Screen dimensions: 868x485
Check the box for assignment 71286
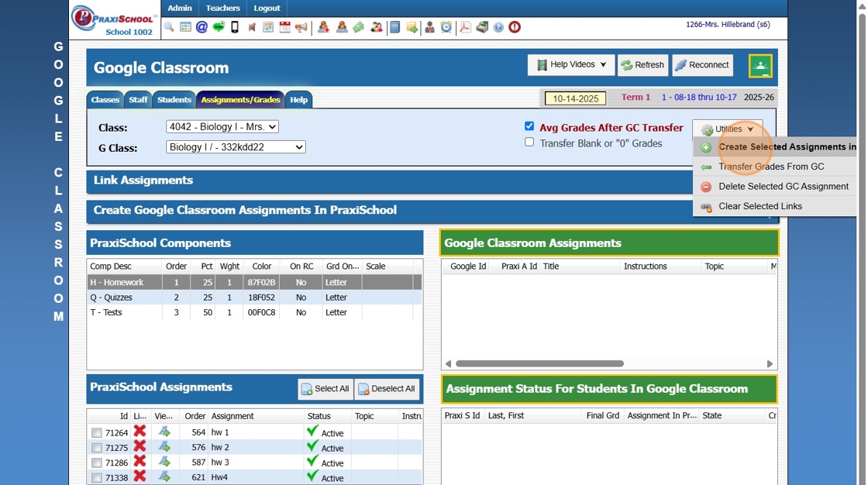coord(97,463)
